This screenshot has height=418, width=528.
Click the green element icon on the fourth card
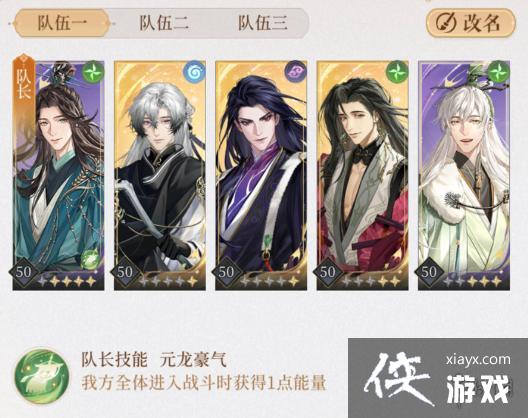[397, 73]
